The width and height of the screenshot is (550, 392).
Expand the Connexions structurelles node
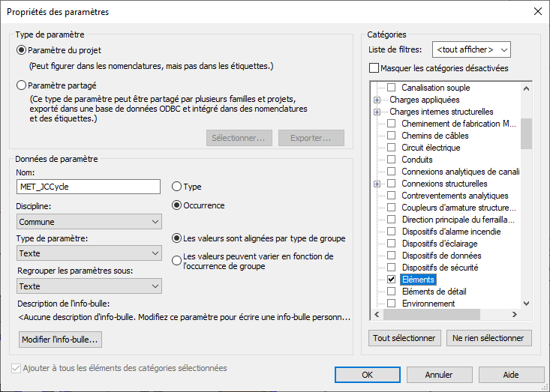point(377,184)
